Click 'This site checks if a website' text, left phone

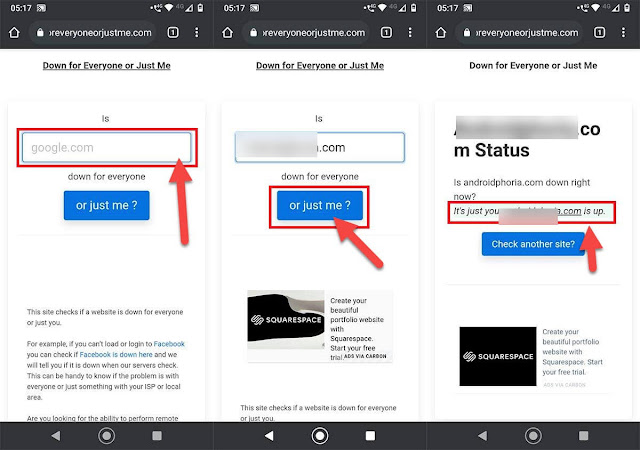point(105,317)
